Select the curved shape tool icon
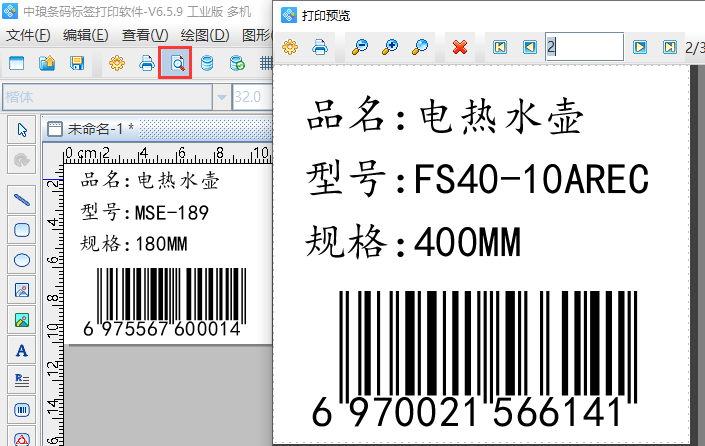Viewport: 705px width, 446px height. point(22,159)
